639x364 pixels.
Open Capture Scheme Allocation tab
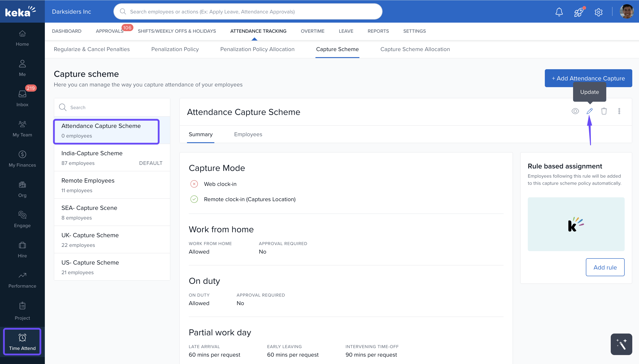tap(415, 49)
